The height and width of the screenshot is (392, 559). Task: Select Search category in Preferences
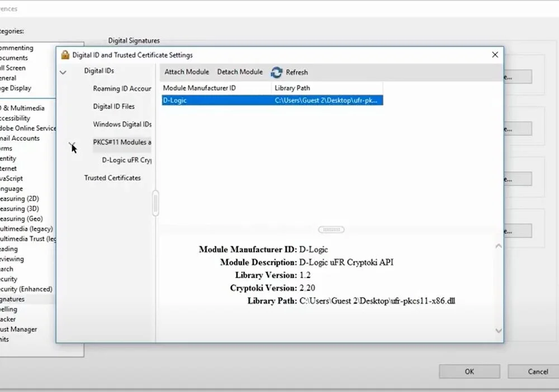pos(6,269)
